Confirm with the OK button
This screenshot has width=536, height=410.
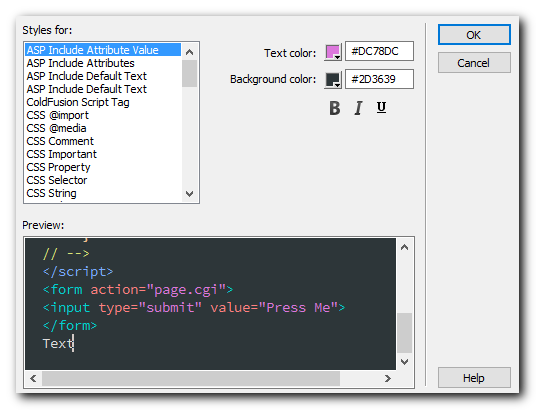[x=474, y=35]
